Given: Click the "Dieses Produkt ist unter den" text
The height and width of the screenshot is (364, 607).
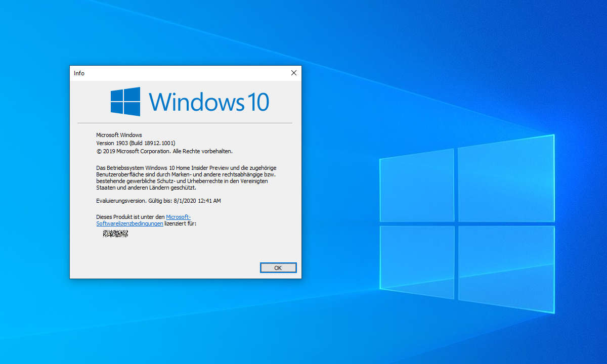Looking at the screenshot, I should tap(131, 217).
